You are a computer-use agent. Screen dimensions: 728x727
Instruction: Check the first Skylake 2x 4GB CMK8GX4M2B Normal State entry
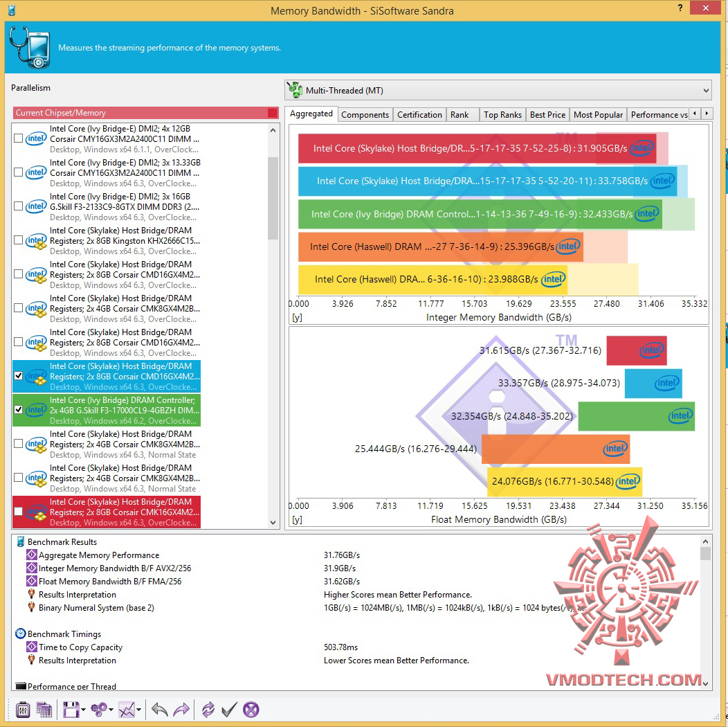click(x=18, y=444)
